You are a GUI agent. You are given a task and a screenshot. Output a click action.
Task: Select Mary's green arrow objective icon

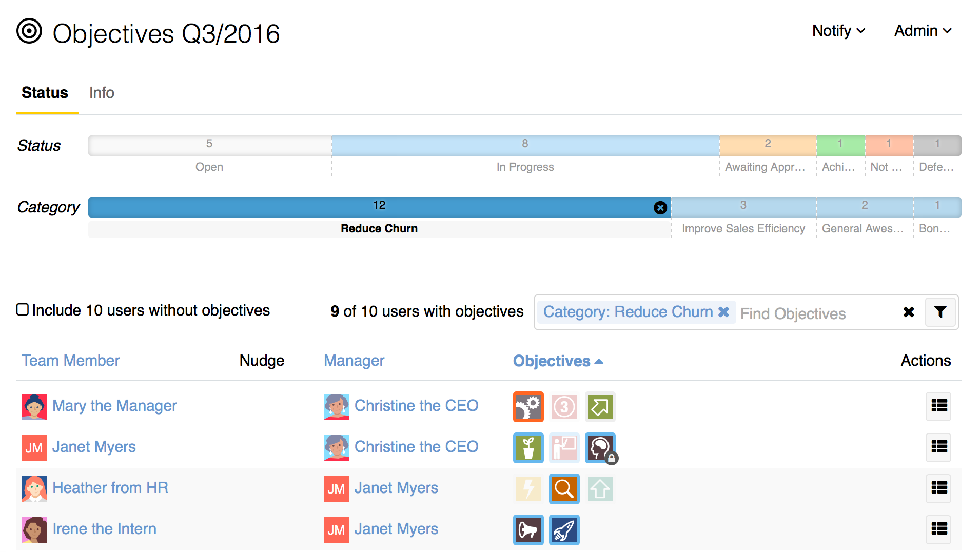coord(600,407)
